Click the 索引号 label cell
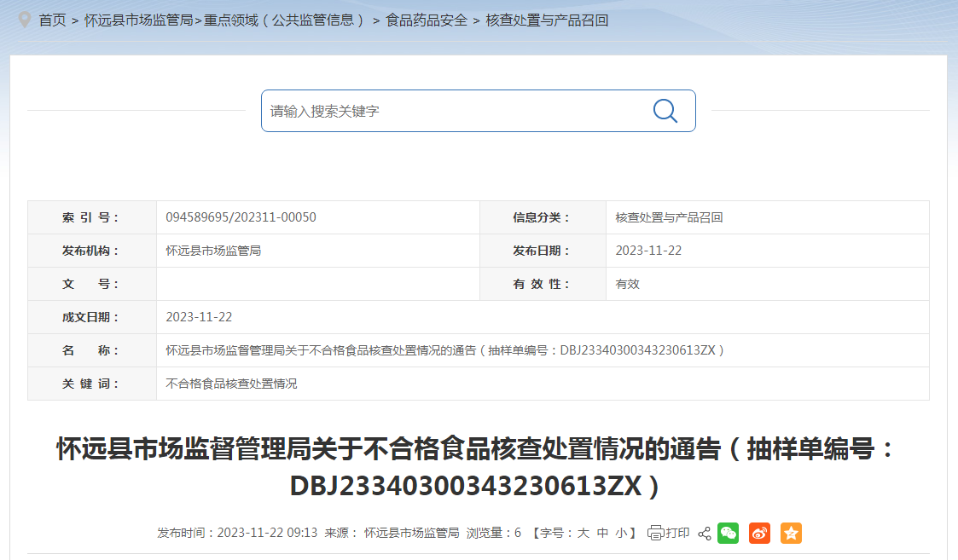The image size is (958, 560). pyautogui.click(x=92, y=217)
